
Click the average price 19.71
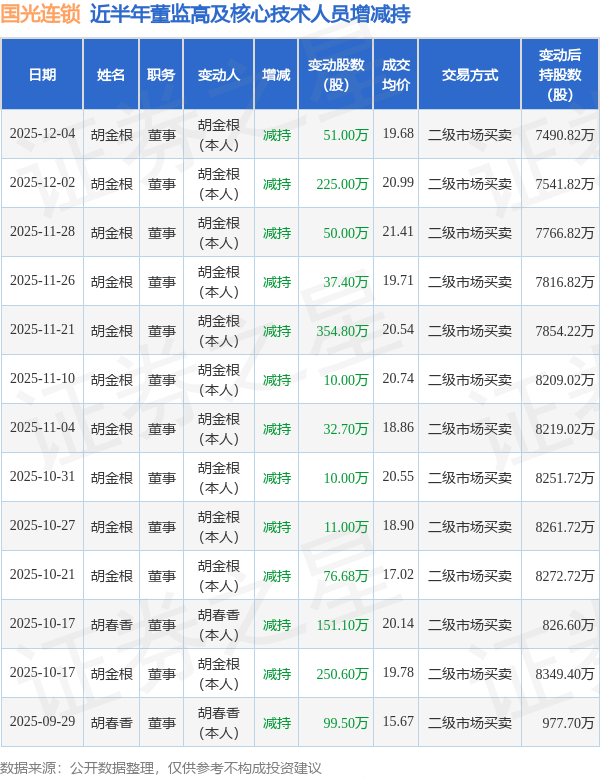[x=398, y=280]
